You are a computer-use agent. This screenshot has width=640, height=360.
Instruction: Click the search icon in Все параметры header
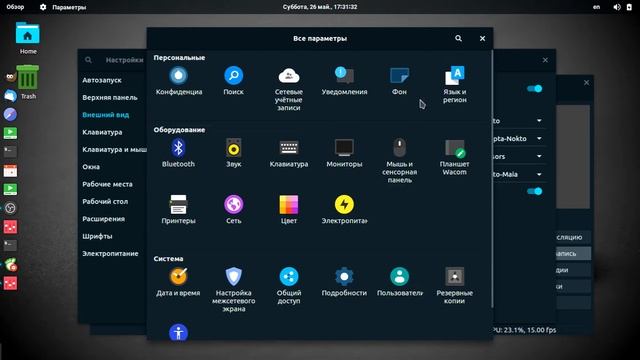(458, 38)
